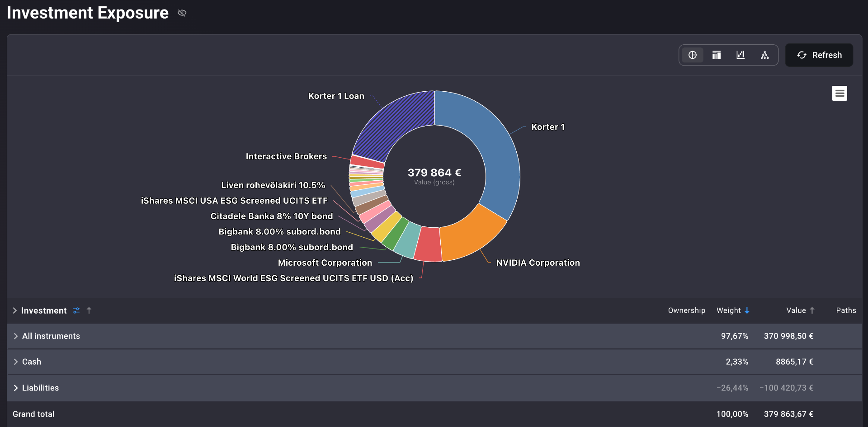This screenshot has height=427, width=868.
Task: Expand all rows chevron beside Investment header
Action: 15,310
